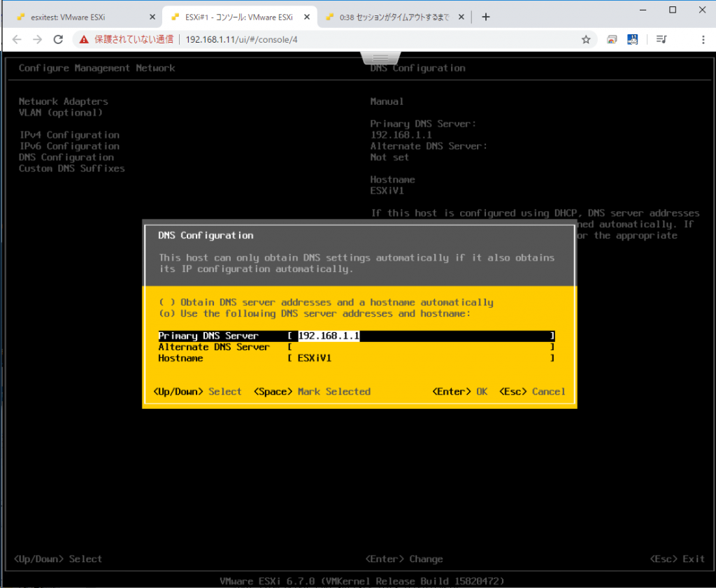
Task: Close the session timeout tab
Action: click(461, 17)
